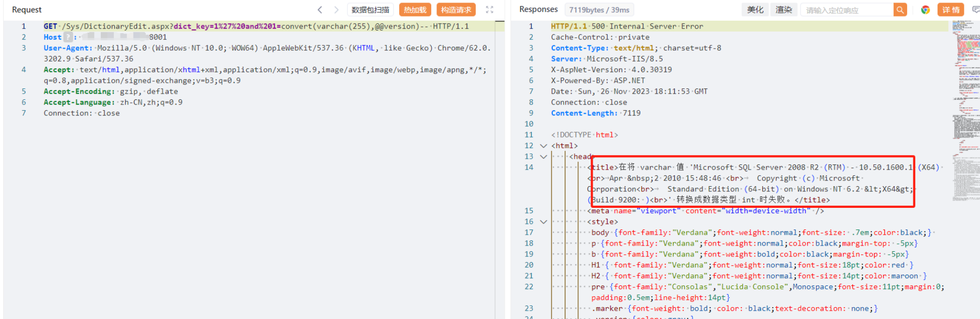Screen dimensions: 980x319
Task: Click the 构造请求 button
Action: (456, 10)
